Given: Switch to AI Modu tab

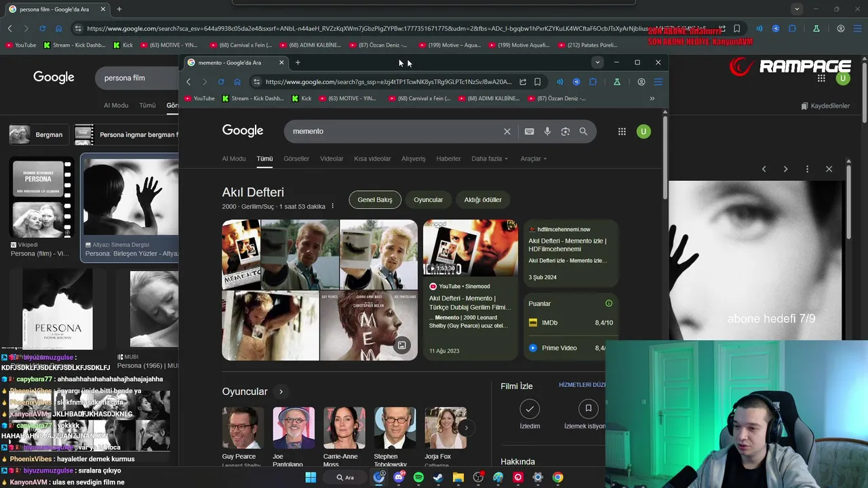Looking at the screenshot, I should [234, 159].
